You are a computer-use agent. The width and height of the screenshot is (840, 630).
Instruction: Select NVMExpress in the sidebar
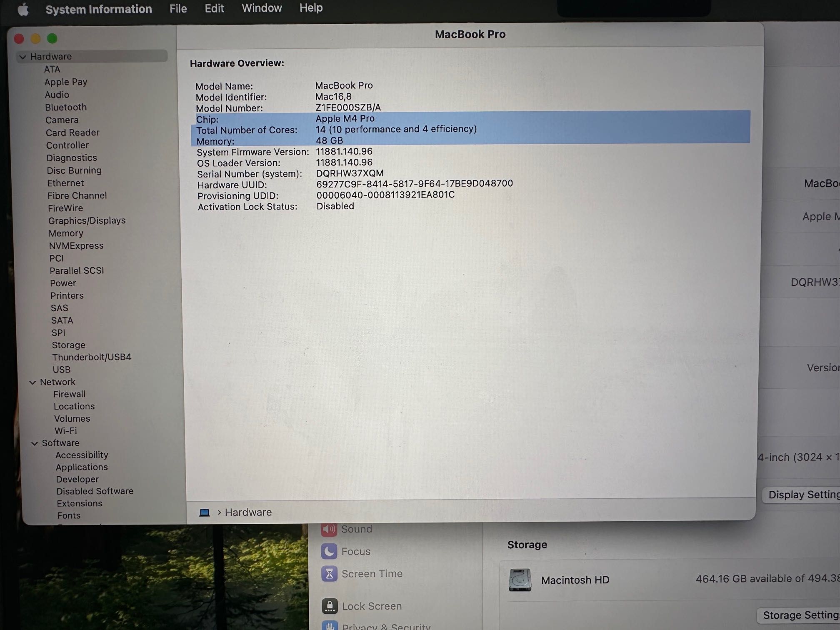coord(76,246)
